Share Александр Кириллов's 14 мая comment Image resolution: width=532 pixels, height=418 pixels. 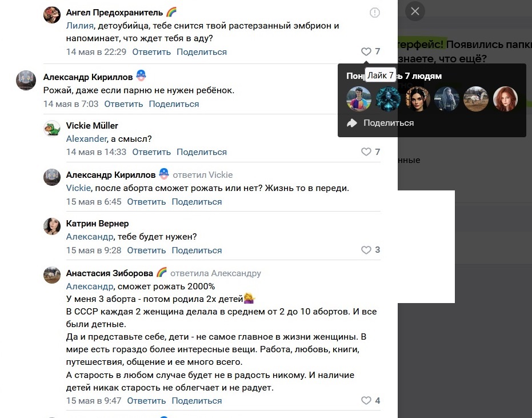[x=174, y=104]
